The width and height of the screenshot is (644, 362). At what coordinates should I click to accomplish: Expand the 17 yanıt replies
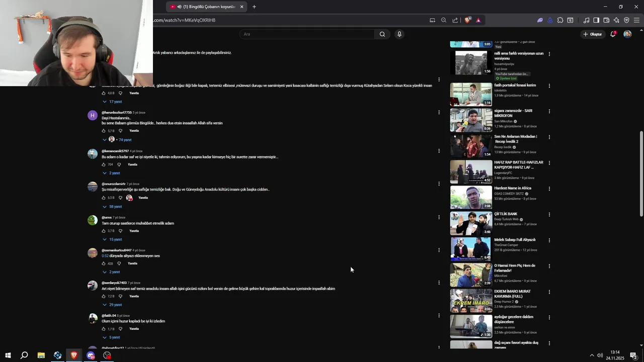[x=112, y=102]
